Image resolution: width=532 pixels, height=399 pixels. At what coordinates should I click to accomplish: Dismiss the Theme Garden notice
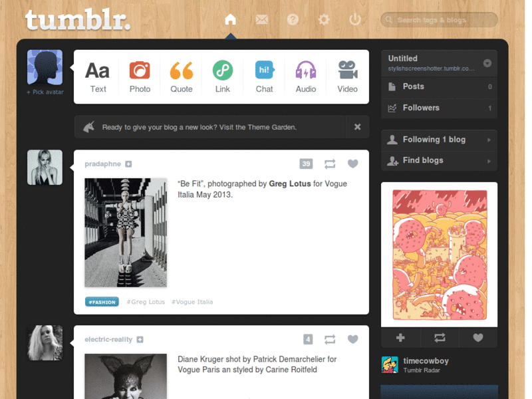357,127
